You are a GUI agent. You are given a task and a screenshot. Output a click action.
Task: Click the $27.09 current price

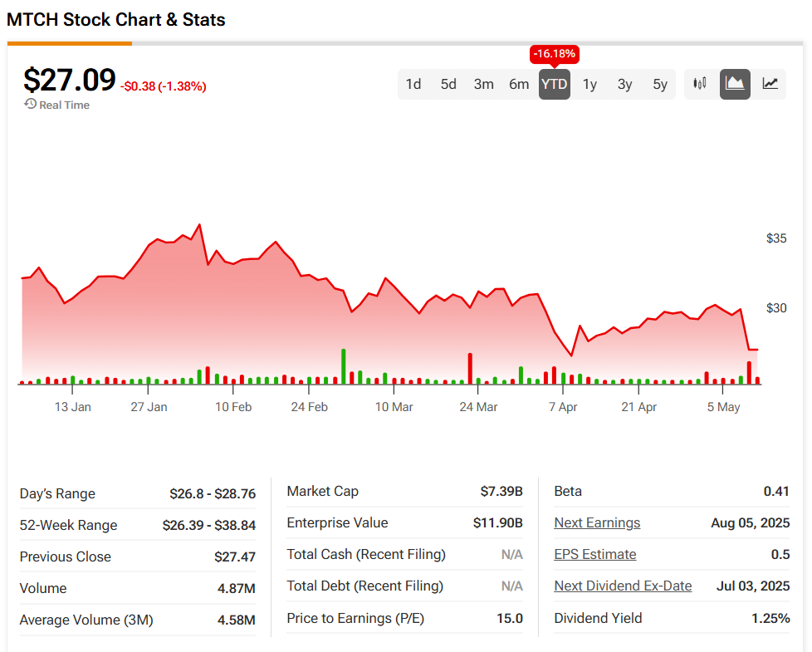[x=70, y=81]
